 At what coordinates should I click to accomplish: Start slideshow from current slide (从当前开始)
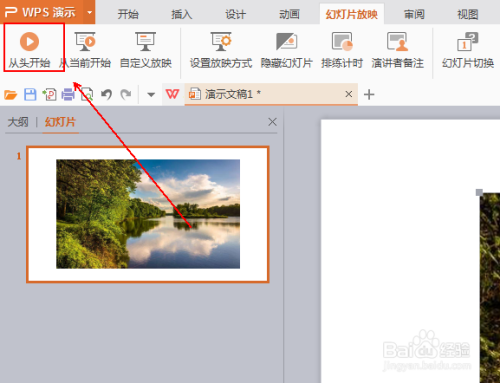(85, 49)
